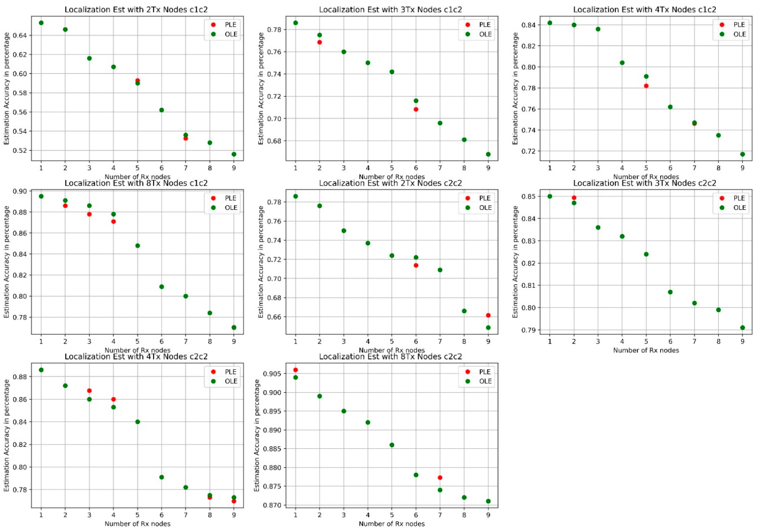This screenshot has height=532, width=758.
Task: Select title 'Localization Est with 2Tx Nodes c2c2'
Action: pos(390,183)
